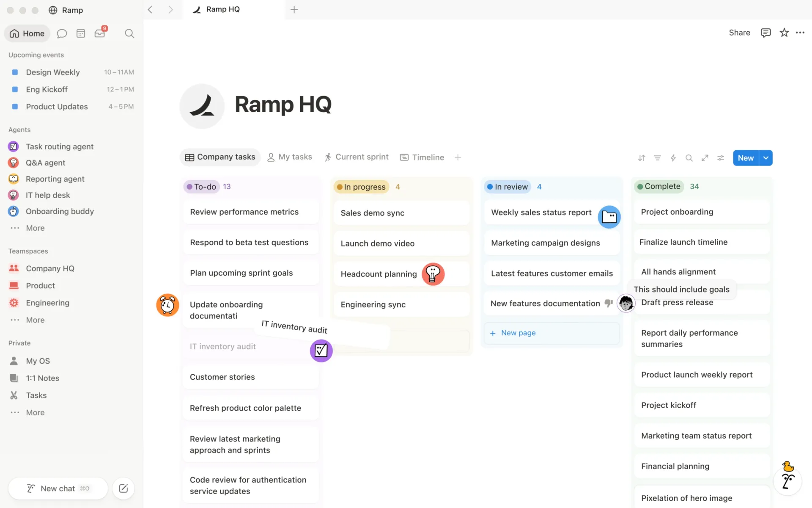The image size is (812, 508).
Task: Click the checkmark agent avatar on IT inventory audit
Action: [321, 351]
